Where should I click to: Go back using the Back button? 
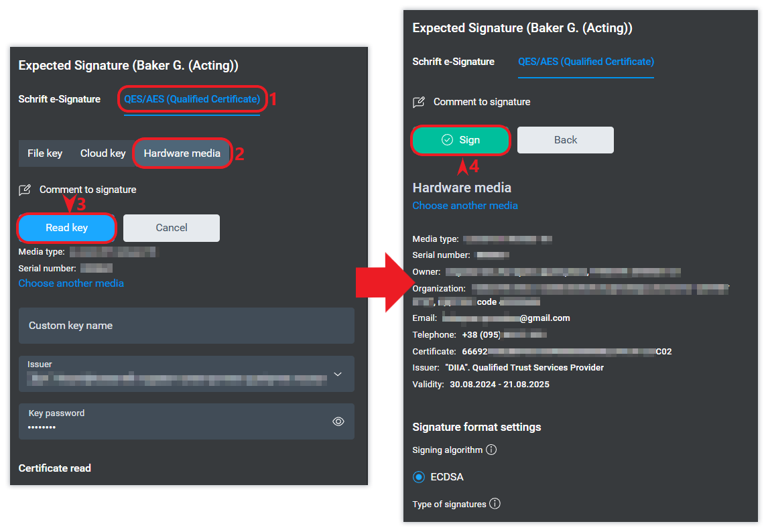(565, 140)
